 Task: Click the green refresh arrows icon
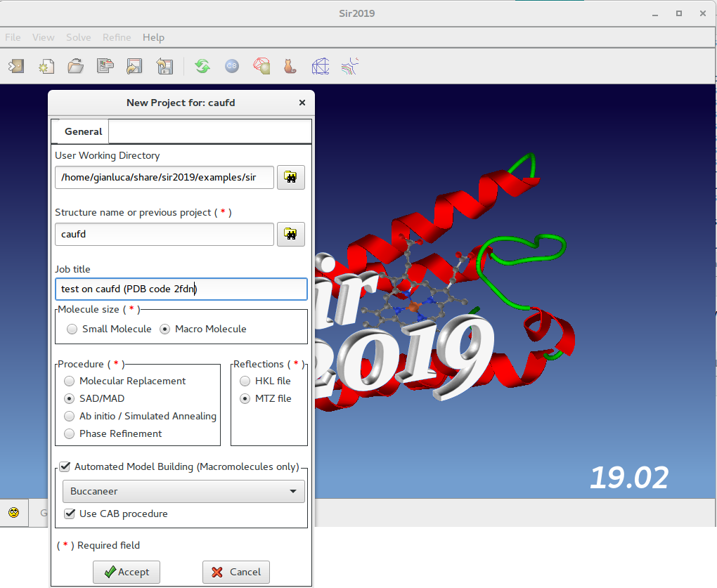(202, 66)
